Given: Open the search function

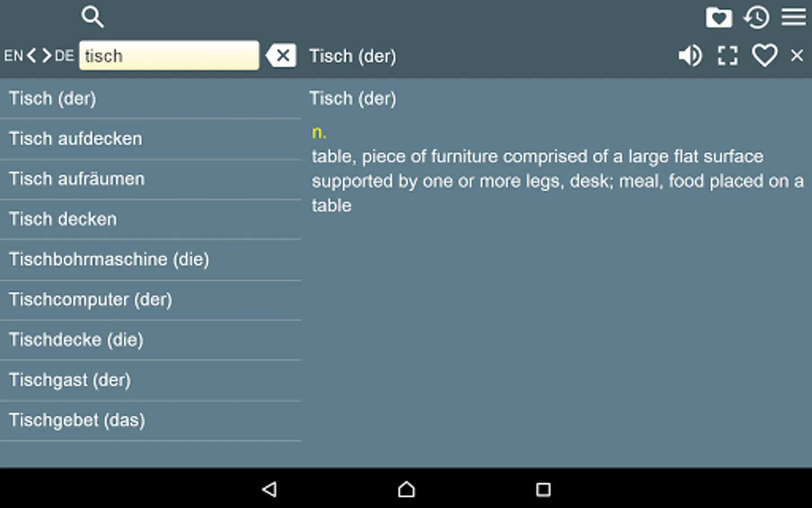Looking at the screenshot, I should click(x=92, y=17).
